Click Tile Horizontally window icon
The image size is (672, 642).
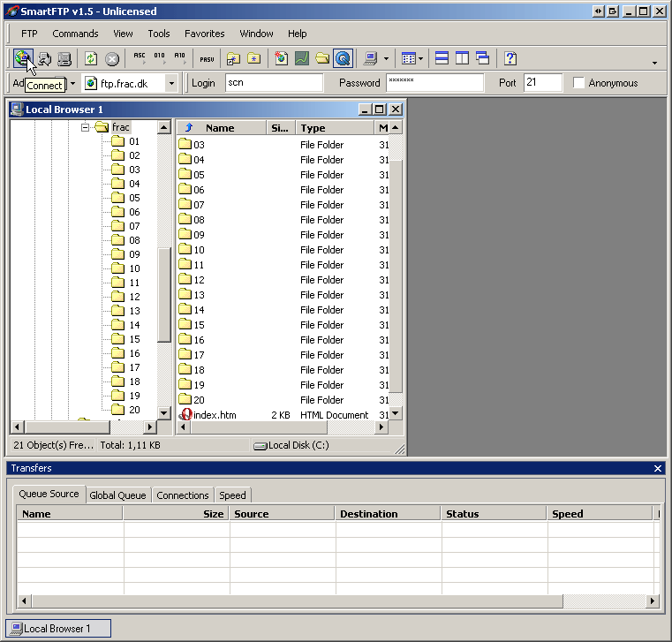[442, 58]
